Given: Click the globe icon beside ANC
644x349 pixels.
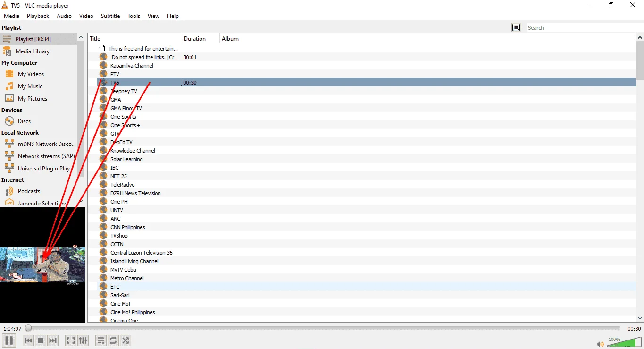Looking at the screenshot, I should tap(103, 219).
